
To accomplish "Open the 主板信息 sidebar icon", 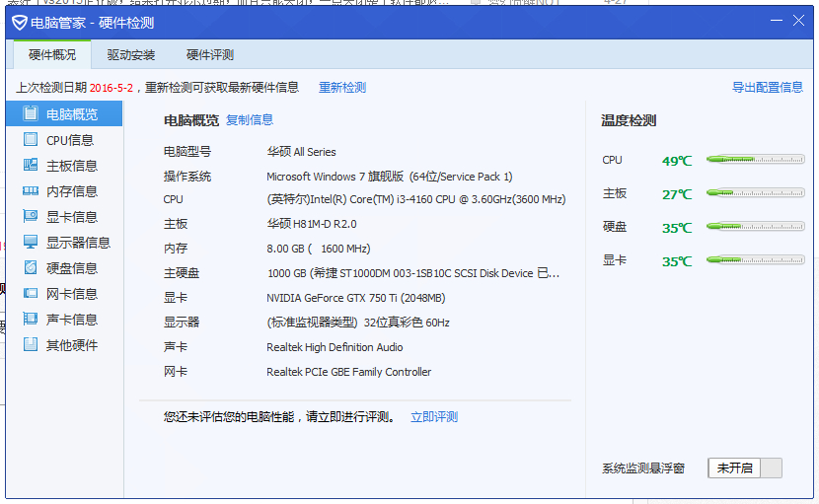I will (x=31, y=165).
